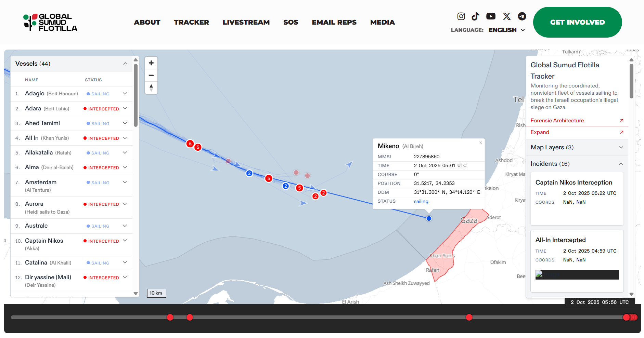Expand the Aurora vessel row chevron
644x338 pixels.
[x=125, y=204]
